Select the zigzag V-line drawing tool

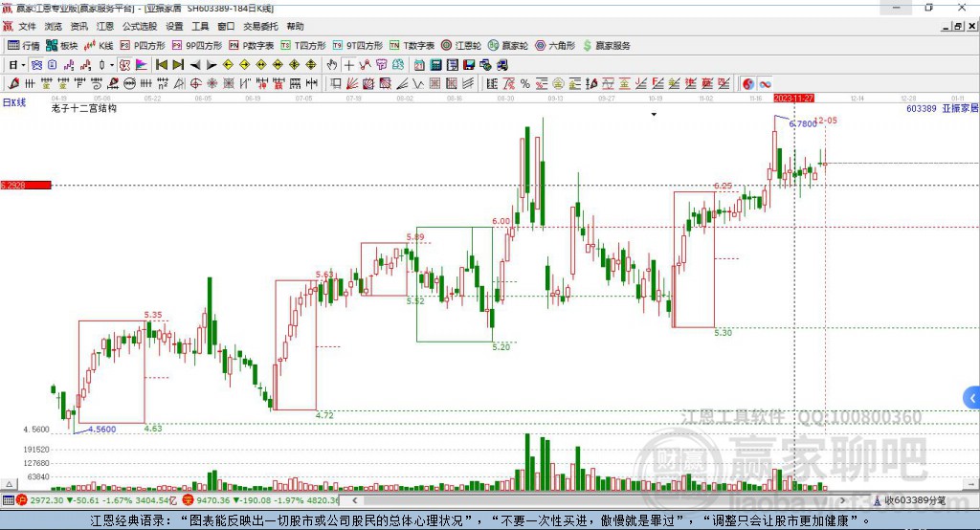click(x=417, y=83)
